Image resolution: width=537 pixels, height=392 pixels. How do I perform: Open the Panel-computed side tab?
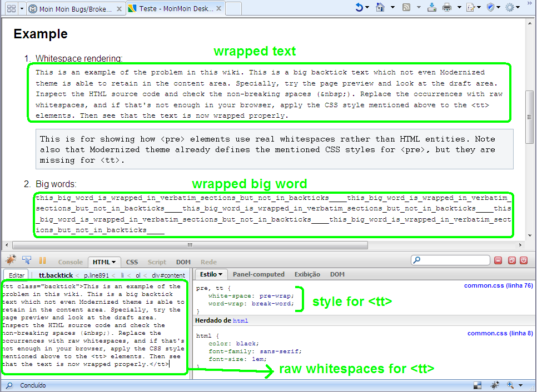pyautogui.click(x=258, y=274)
